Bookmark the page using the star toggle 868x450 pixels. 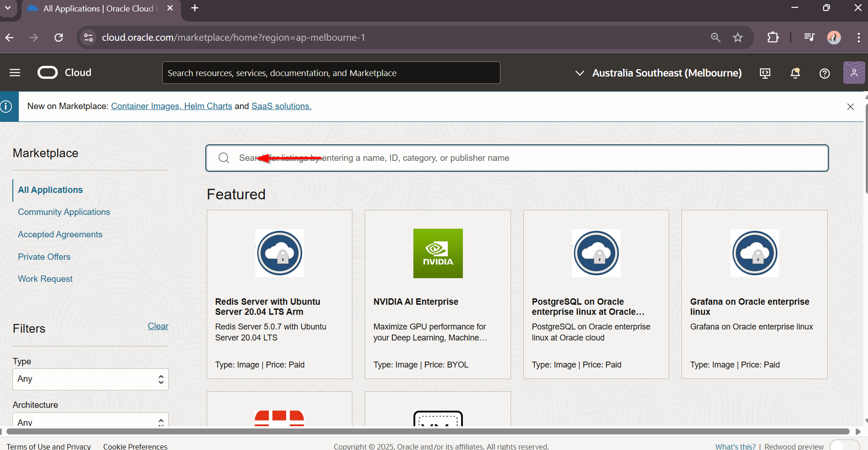(738, 38)
